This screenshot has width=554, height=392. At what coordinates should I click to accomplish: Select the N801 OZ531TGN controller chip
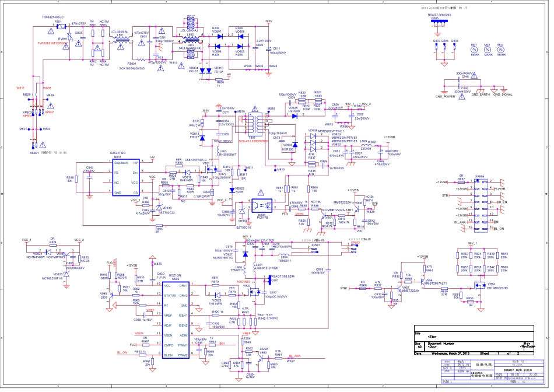[x=128, y=178]
